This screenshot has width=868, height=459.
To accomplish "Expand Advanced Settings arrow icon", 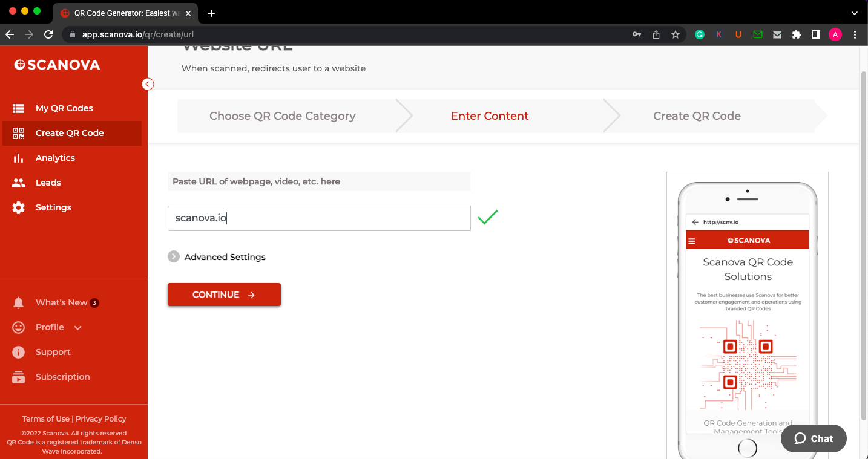I will pyautogui.click(x=174, y=256).
